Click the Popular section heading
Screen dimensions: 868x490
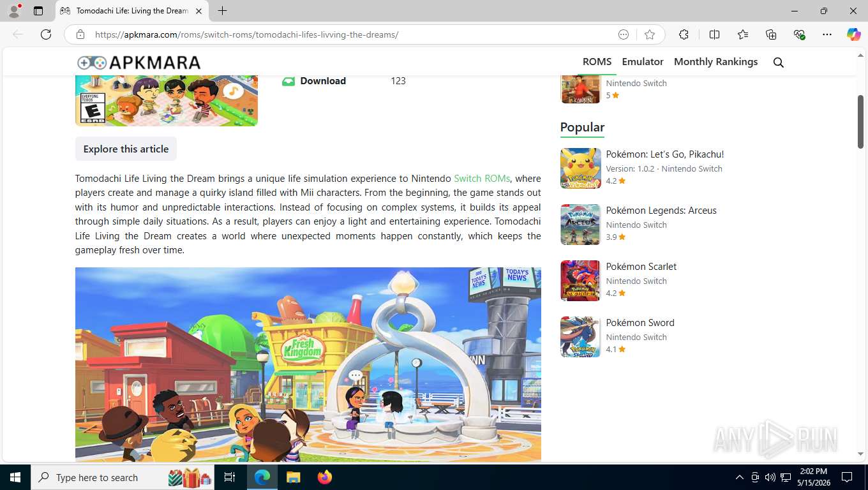(x=582, y=127)
